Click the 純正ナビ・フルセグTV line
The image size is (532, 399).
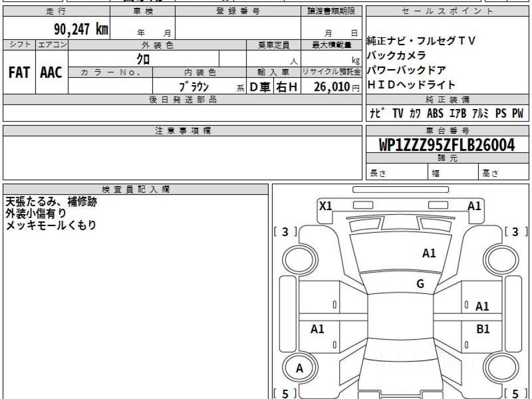click(421, 41)
